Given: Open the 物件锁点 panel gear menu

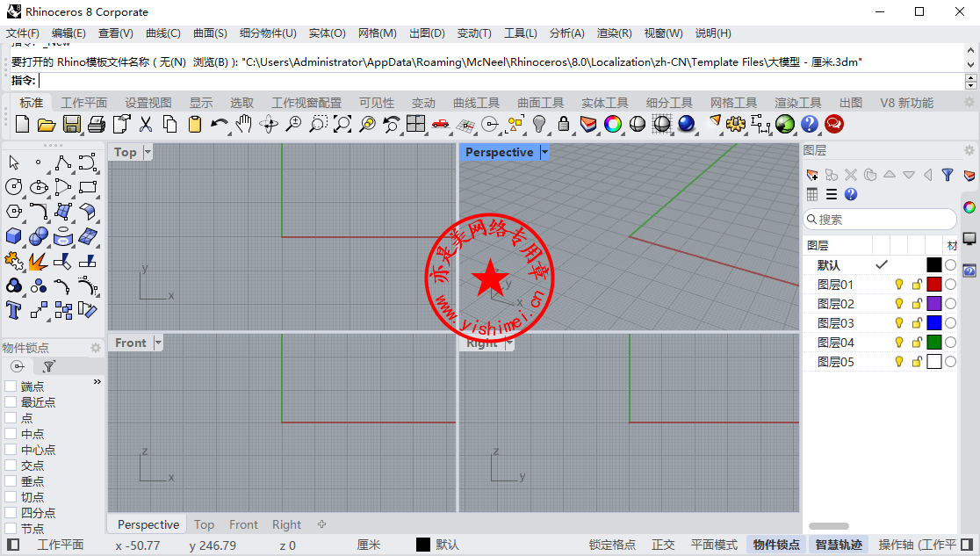Looking at the screenshot, I should (96, 348).
